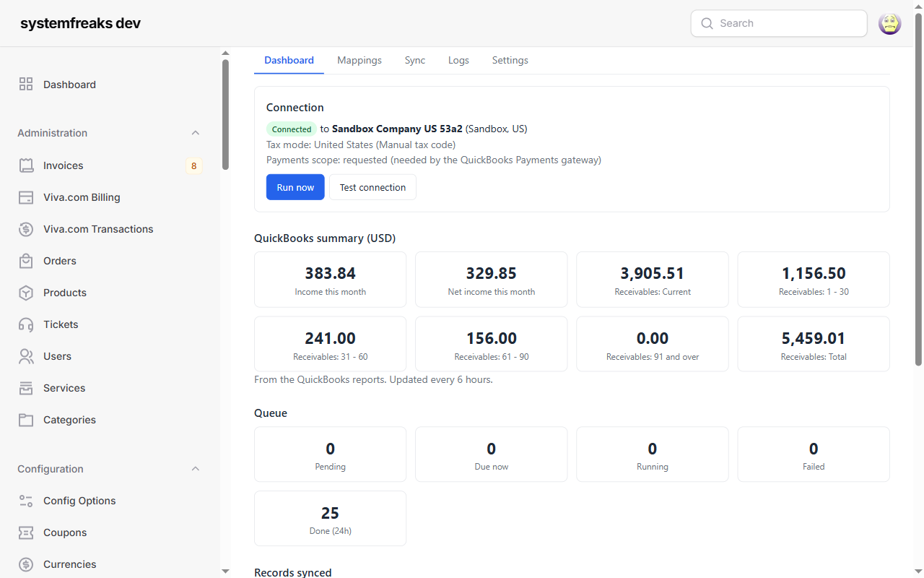Image resolution: width=924 pixels, height=578 pixels.
Task: Click the Running queue card
Action: 652,454
